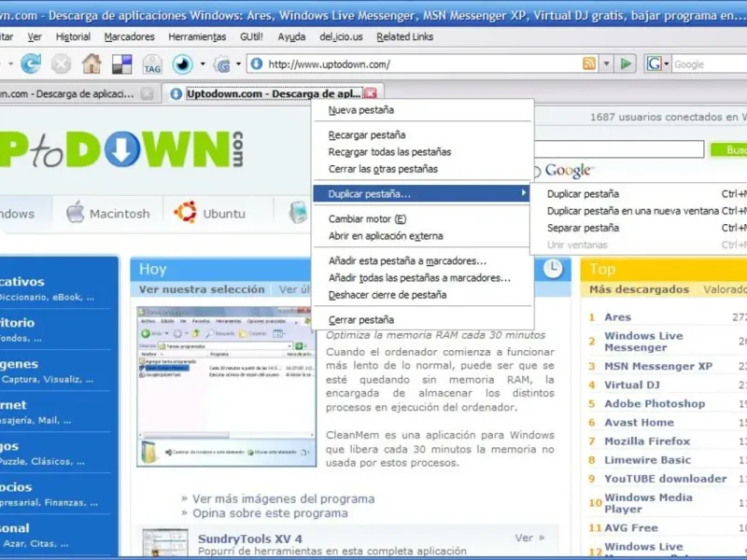Open Ver nuestra selección tab

(202, 289)
